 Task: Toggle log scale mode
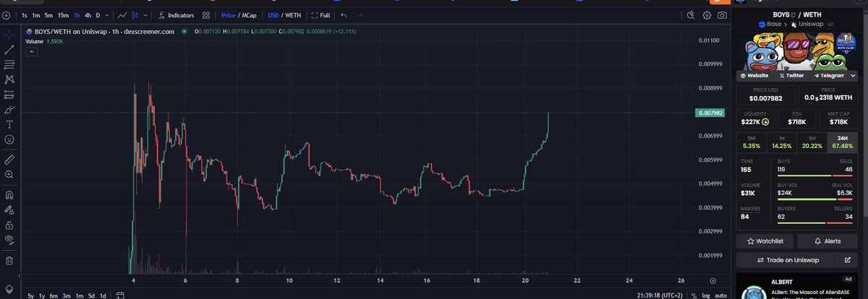pyautogui.click(x=705, y=295)
